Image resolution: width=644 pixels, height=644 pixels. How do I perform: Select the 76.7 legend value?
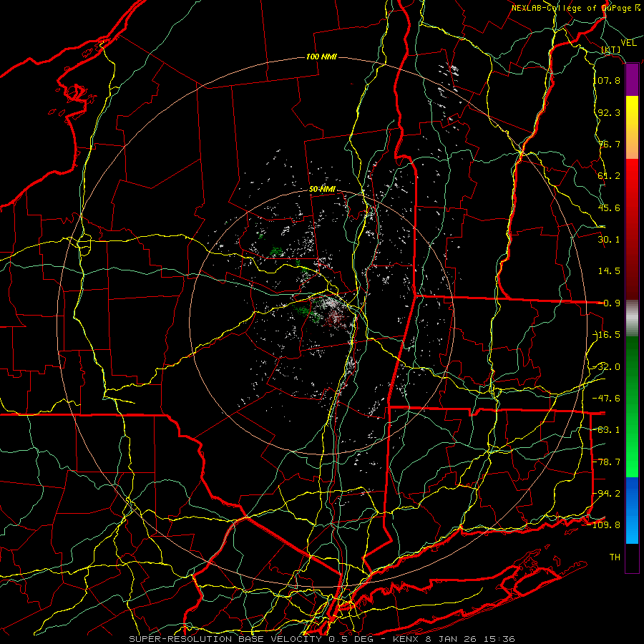point(609,144)
